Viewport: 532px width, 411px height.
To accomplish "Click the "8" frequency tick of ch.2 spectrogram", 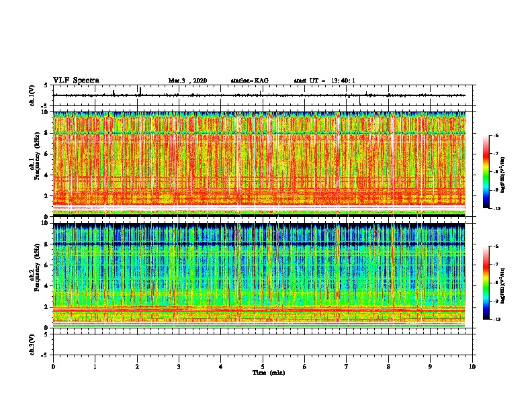I will (46, 244).
